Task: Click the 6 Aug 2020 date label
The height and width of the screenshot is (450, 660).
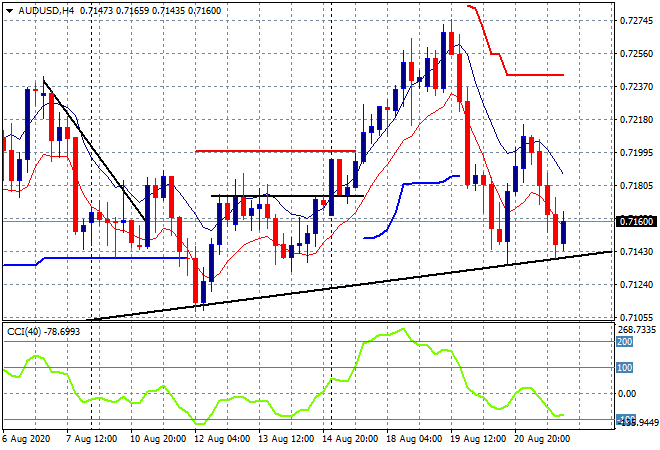Action: [26, 439]
